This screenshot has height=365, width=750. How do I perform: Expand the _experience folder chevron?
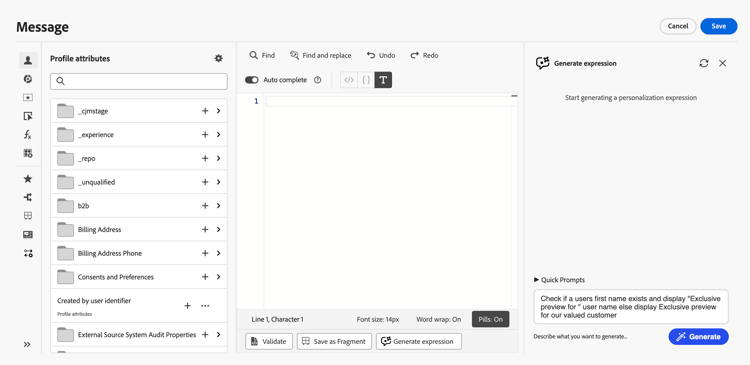pos(219,135)
